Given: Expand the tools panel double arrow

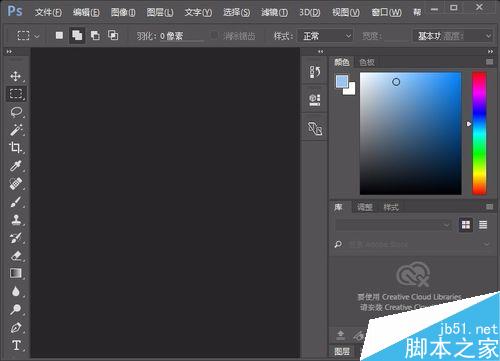Looking at the screenshot, I should (9, 52).
